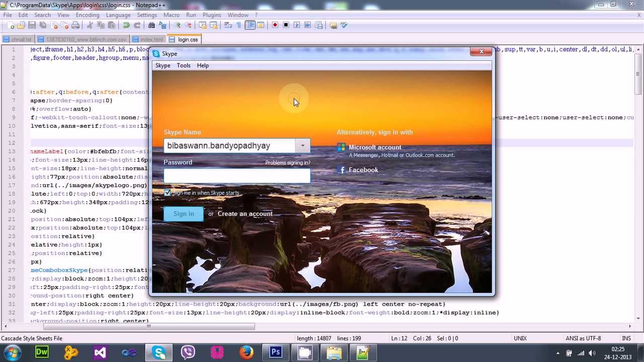Viewport: 644px width, 362px height.
Task: Open the Macro menu
Action: point(172,15)
